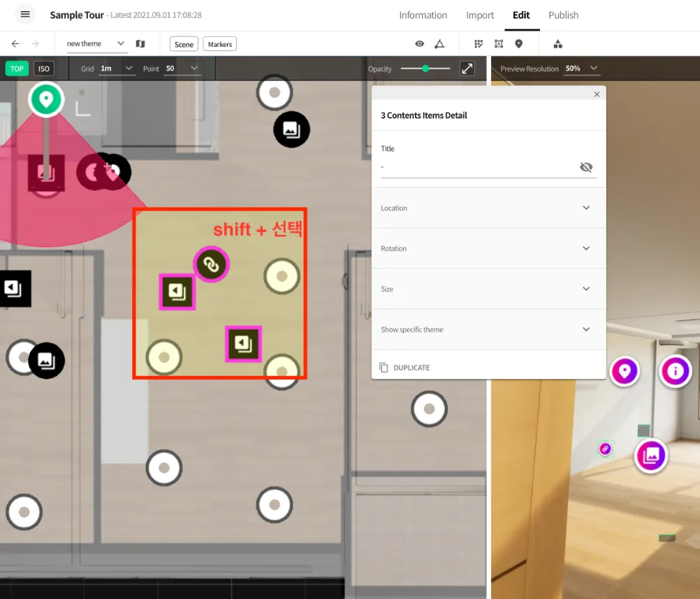Open the Grid 1m dropdown

pos(117,68)
